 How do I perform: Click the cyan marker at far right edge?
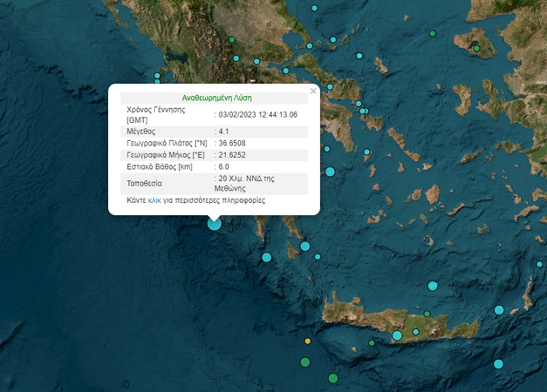[539, 264]
